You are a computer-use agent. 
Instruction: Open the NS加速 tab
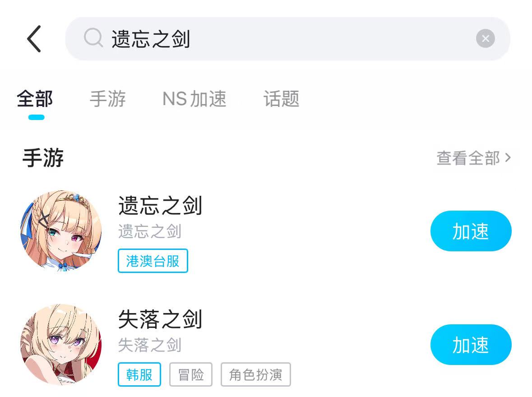(x=194, y=99)
